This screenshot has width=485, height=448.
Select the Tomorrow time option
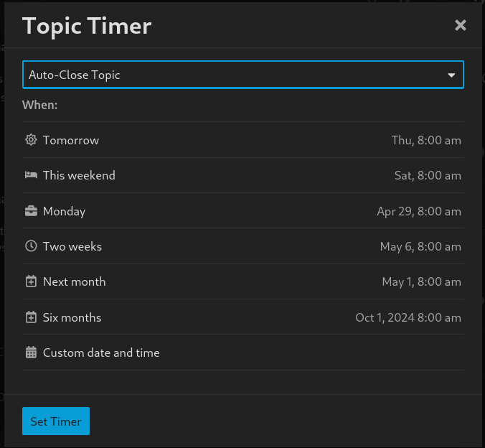click(71, 140)
